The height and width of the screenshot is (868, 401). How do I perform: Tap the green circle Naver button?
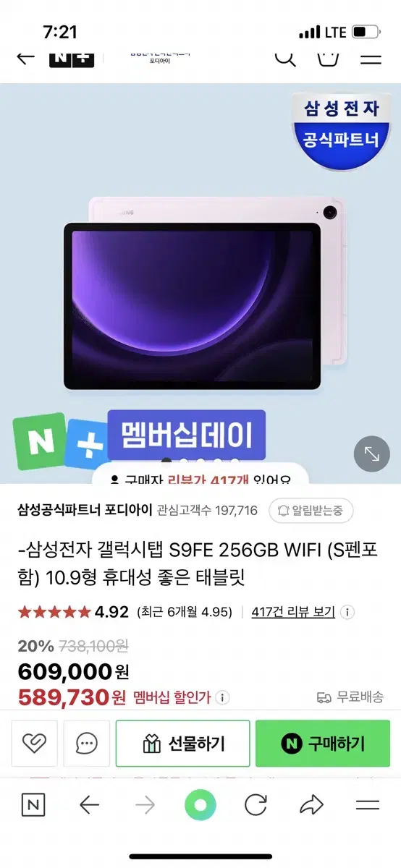point(200,805)
